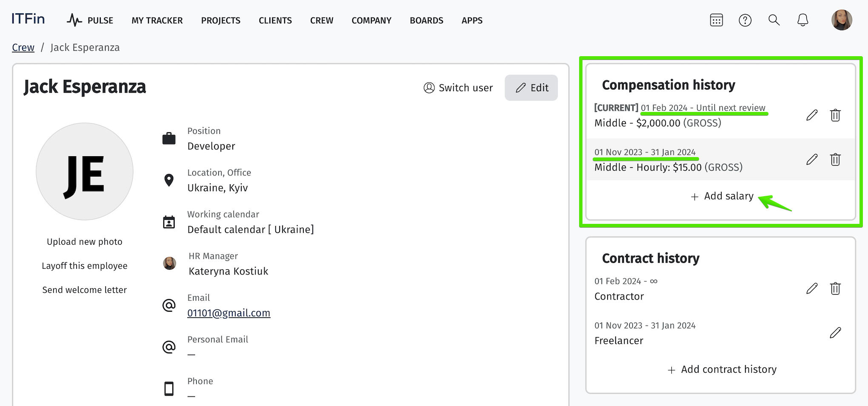Open the ITFin logo home
The width and height of the screenshot is (868, 406).
[x=28, y=19]
